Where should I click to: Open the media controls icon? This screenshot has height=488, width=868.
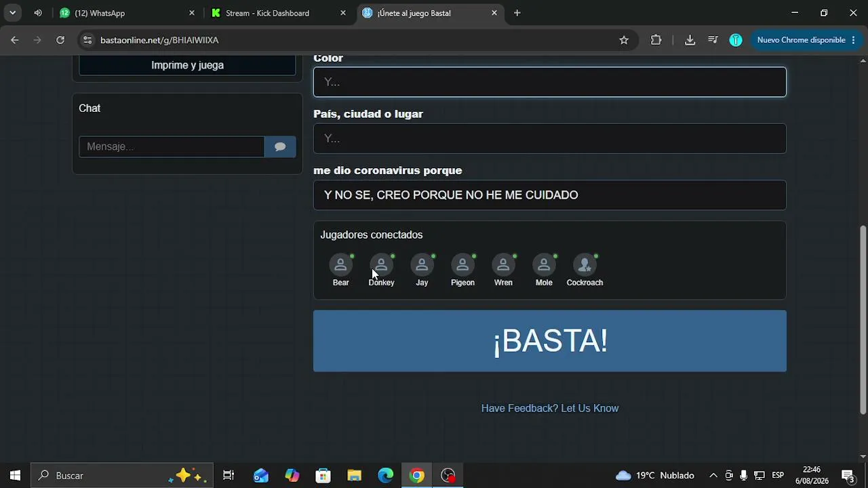click(713, 40)
